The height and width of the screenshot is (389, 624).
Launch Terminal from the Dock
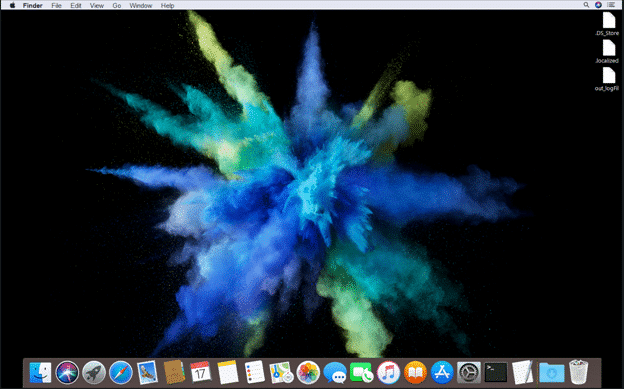tap(496, 373)
